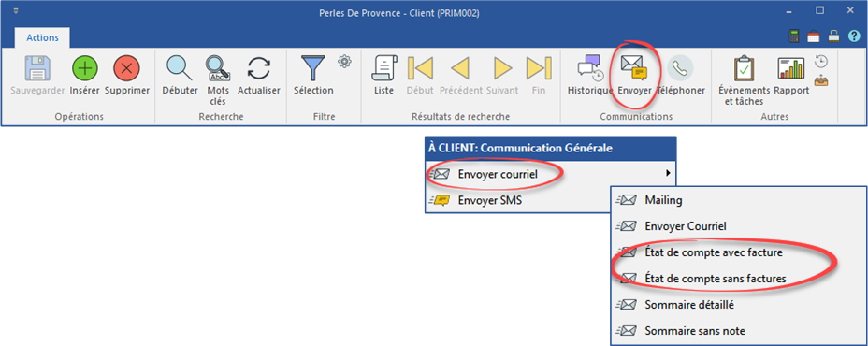Viewport: 868px width, 346px height.
Task: Click the Sauvegarder floppy disk icon
Action: (x=37, y=68)
